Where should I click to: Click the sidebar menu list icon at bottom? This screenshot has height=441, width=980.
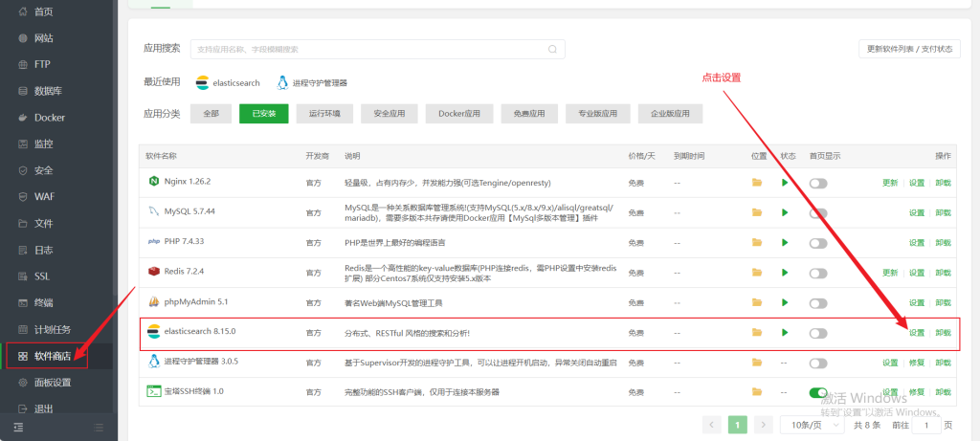(99, 428)
